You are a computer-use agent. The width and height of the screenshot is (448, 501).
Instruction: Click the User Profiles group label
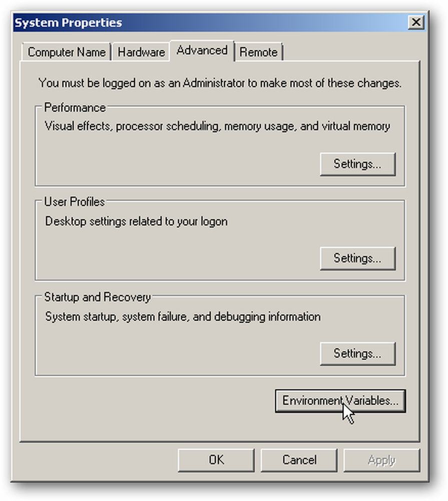tap(75, 202)
